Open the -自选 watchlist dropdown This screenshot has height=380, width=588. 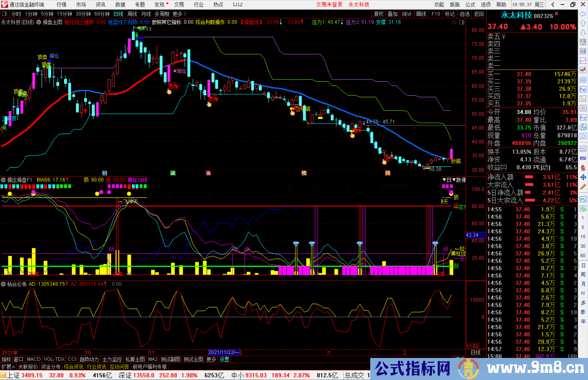click(x=464, y=14)
